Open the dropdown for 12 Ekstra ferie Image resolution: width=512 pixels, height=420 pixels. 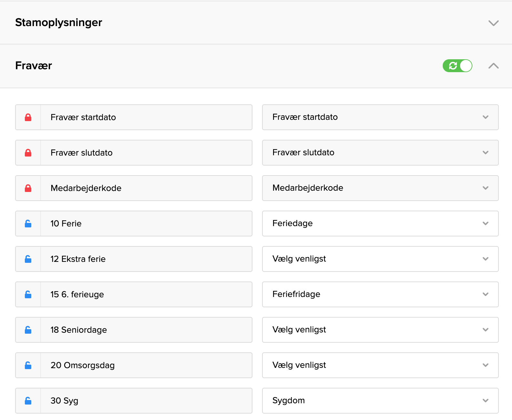pos(380,259)
